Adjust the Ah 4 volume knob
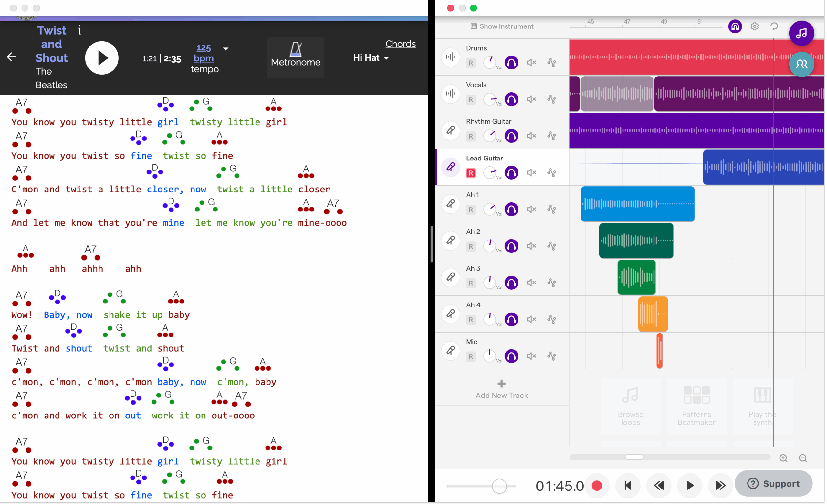 (x=490, y=319)
